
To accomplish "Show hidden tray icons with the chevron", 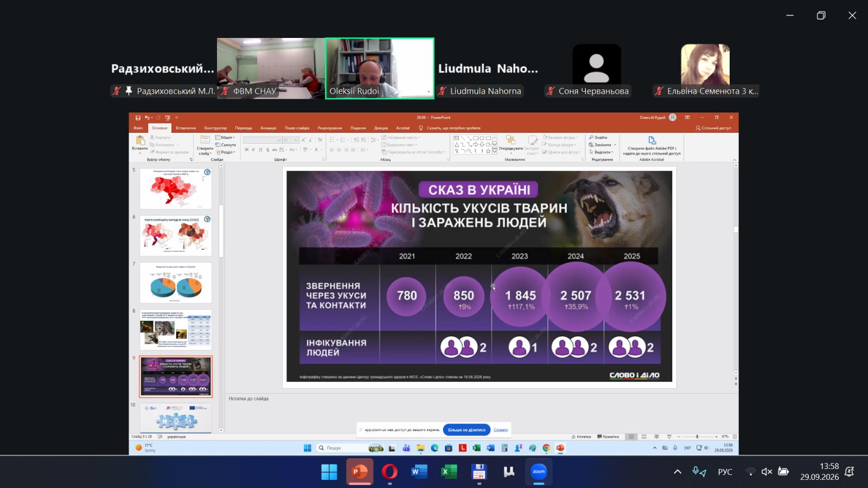I will (678, 472).
